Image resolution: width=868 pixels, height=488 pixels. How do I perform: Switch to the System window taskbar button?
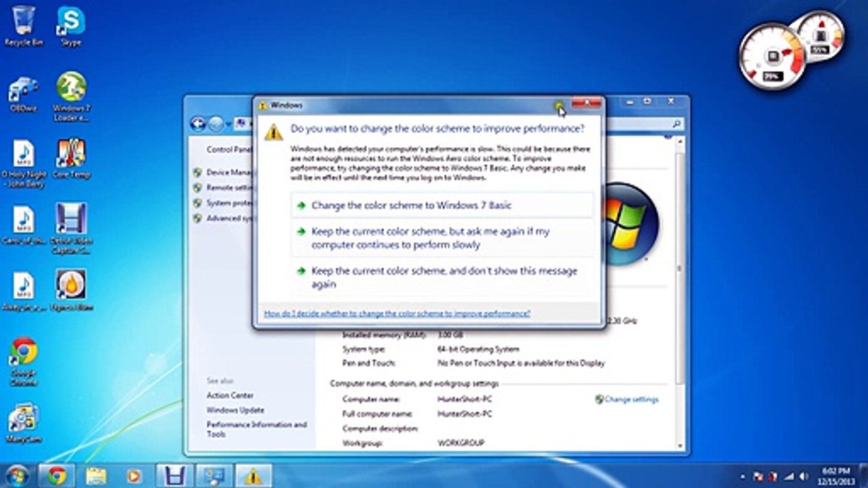tap(214, 476)
